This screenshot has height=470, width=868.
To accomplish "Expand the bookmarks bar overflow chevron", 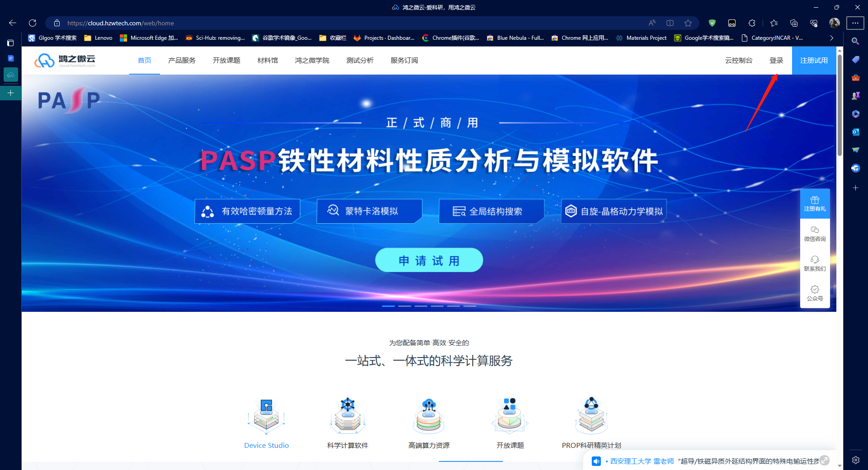I will pos(831,38).
